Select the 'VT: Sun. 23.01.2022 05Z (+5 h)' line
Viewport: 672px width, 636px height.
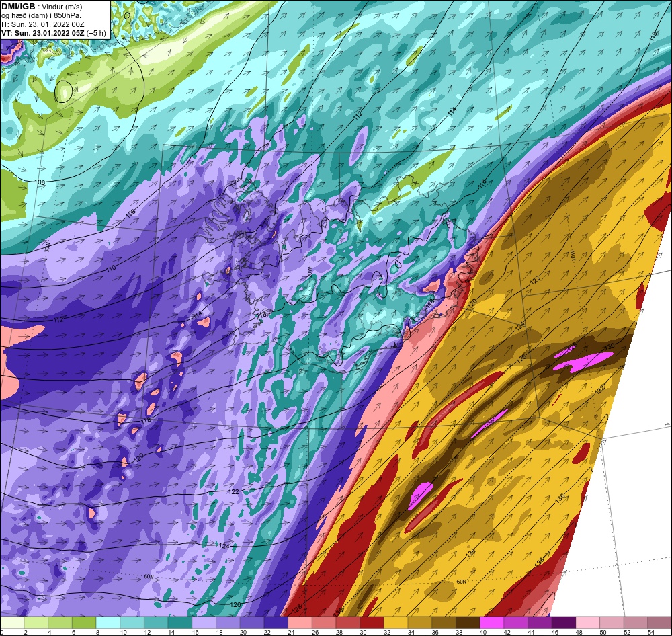pos(53,33)
